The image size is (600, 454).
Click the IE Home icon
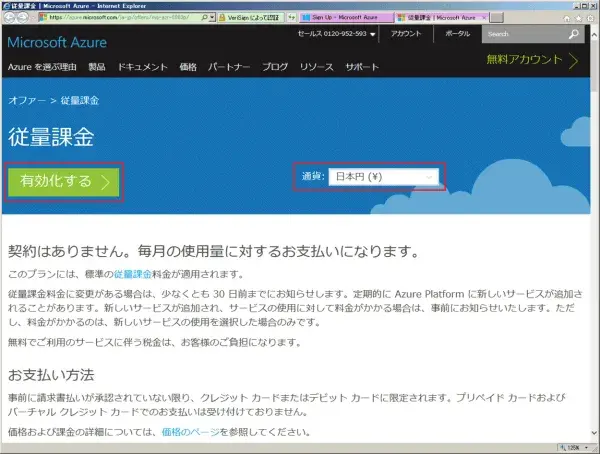click(567, 18)
